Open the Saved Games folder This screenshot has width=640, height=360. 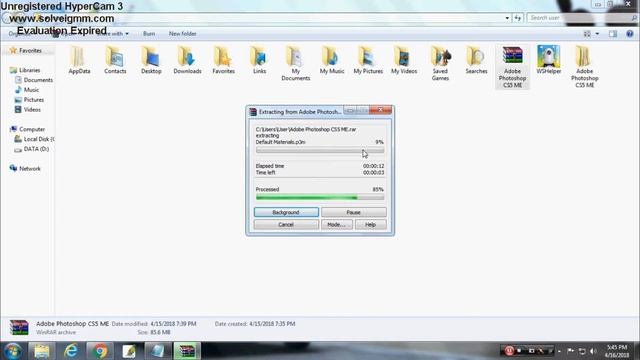pyautogui.click(x=440, y=63)
